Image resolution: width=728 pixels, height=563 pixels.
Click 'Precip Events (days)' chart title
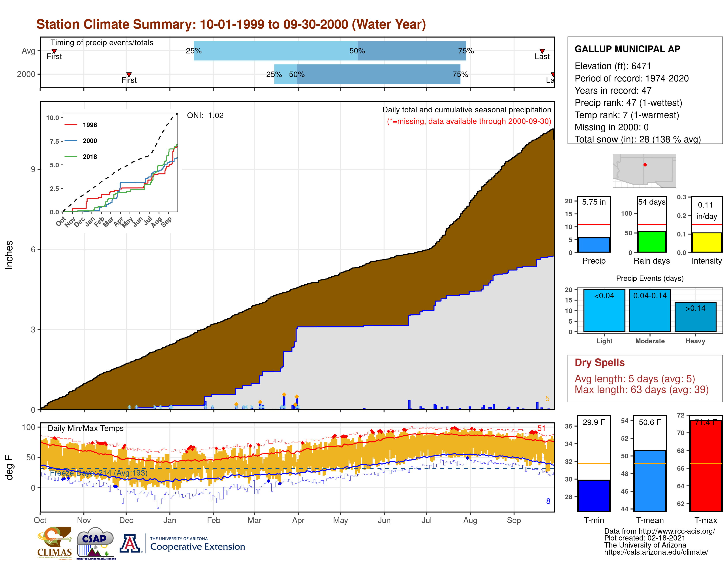click(650, 278)
